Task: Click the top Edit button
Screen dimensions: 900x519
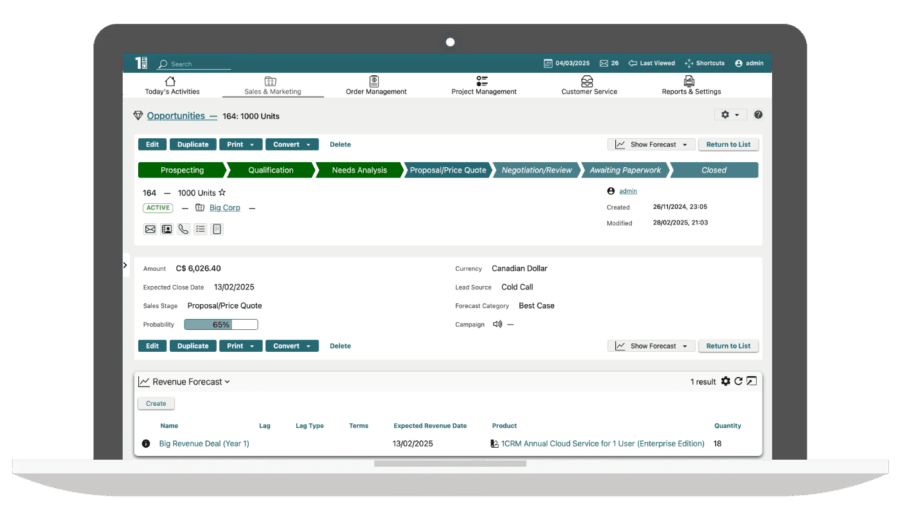Action: pos(152,145)
